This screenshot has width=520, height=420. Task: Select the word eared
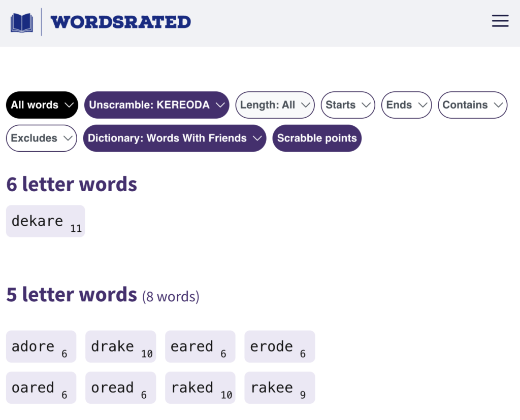(200, 347)
